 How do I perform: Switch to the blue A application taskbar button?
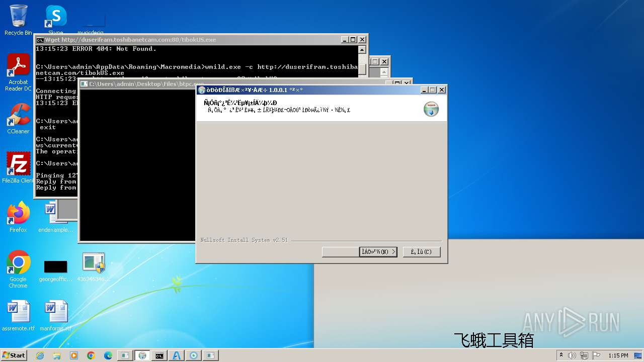pyautogui.click(x=177, y=355)
